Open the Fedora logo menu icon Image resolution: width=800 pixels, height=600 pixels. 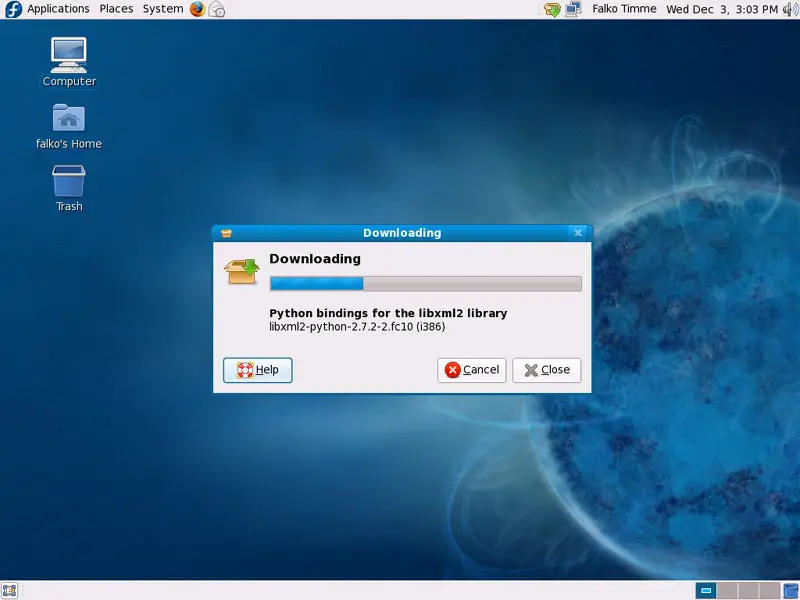[13, 9]
